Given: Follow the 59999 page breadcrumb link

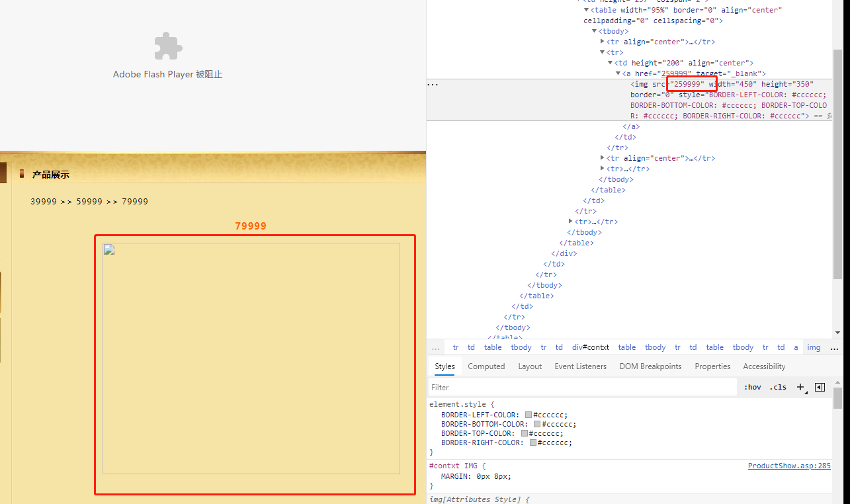Looking at the screenshot, I should (x=89, y=202).
